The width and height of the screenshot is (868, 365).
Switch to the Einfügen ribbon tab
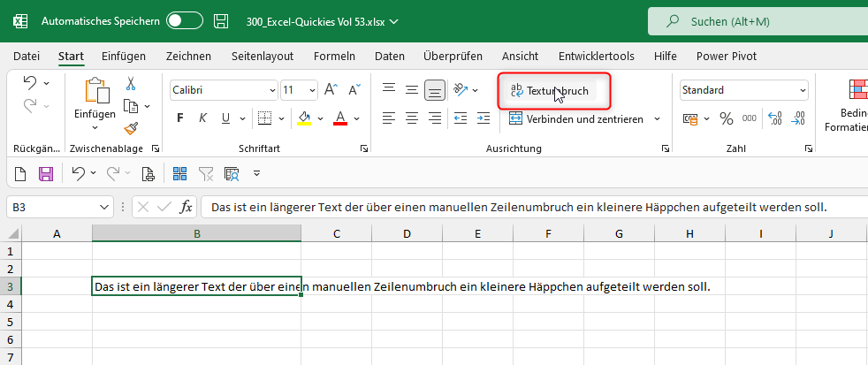(x=124, y=56)
